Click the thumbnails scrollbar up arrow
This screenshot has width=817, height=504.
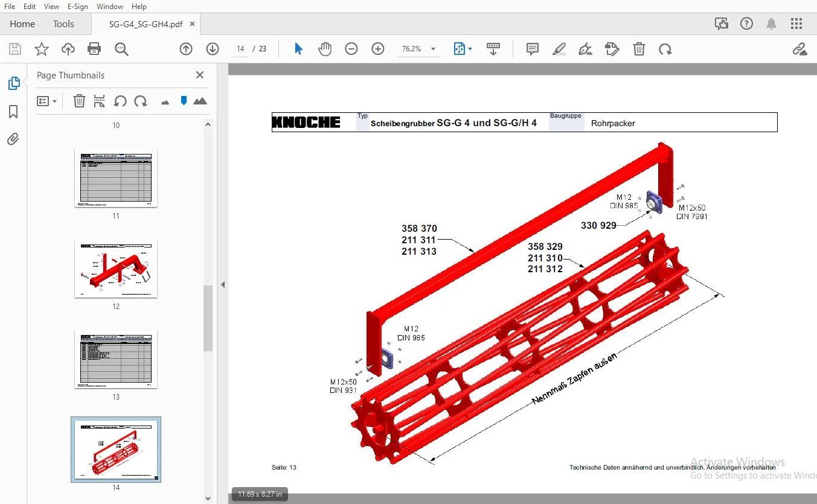click(208, 125)
